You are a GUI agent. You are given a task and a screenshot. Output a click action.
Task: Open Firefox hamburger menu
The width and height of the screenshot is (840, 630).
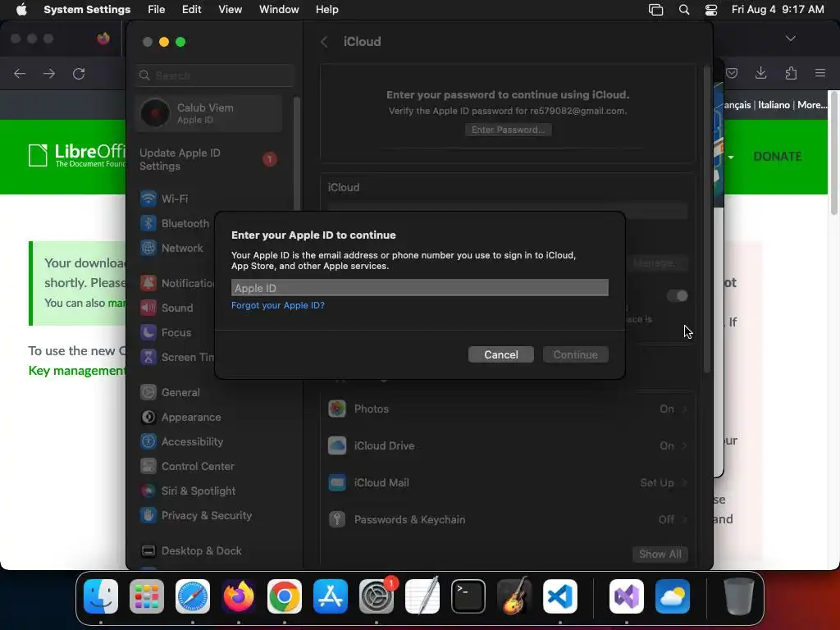820,73
